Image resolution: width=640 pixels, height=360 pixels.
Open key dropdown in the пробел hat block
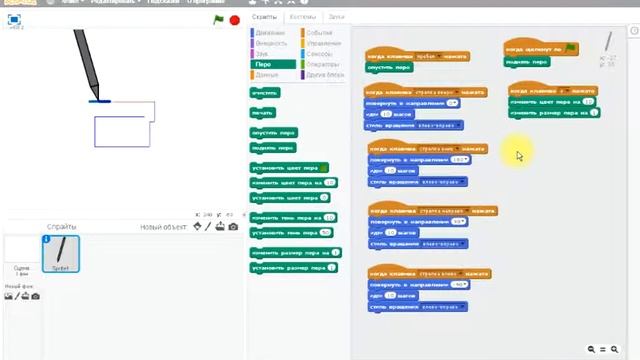pos(429,56)
